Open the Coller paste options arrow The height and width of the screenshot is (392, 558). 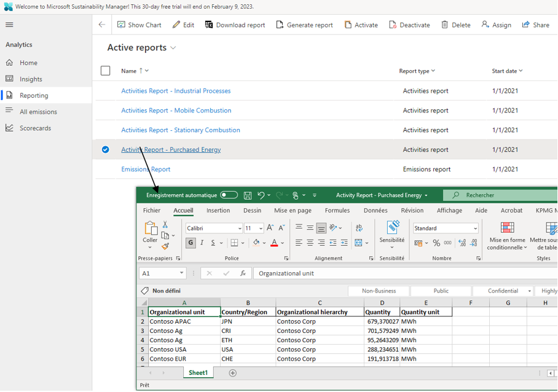150,247
